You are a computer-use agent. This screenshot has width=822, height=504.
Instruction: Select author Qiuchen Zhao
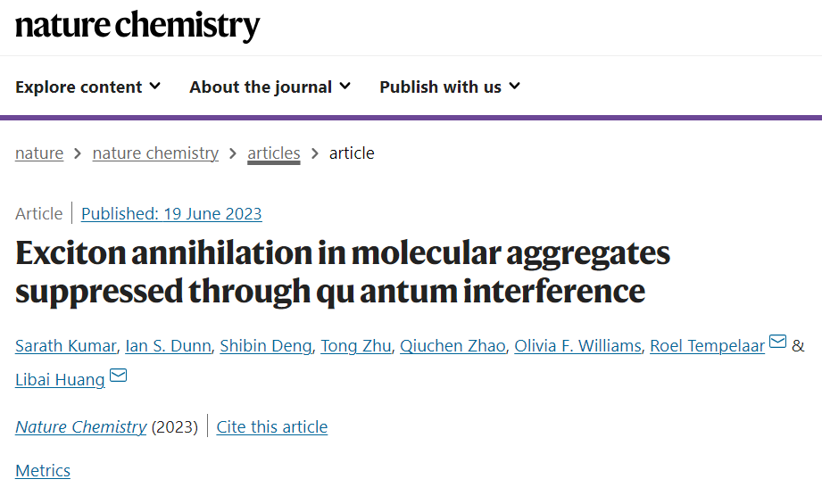point(453,346)
